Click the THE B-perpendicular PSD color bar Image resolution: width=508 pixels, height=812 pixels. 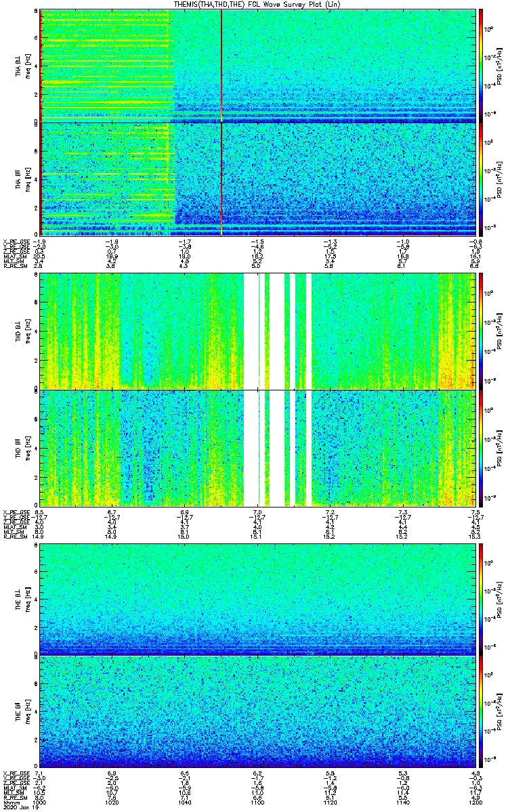pyautogui.click(x=481, y=598)
